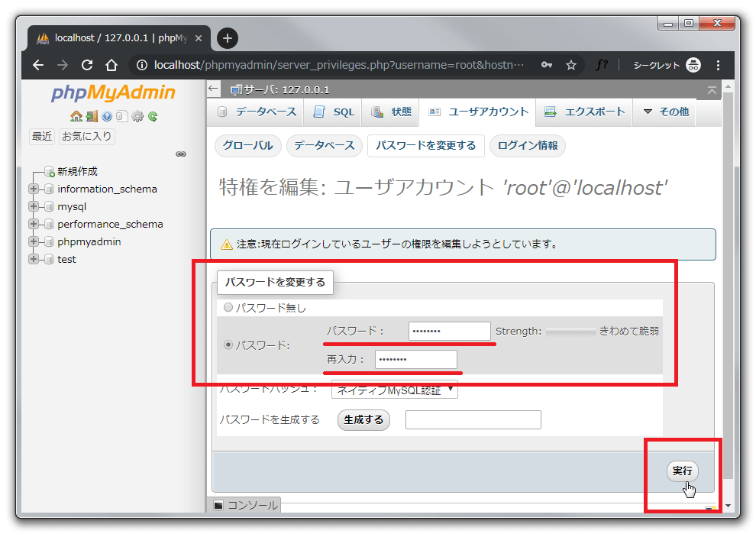
Task: Select the 'パスワード無し' radio option
Action: pos(228,308)
